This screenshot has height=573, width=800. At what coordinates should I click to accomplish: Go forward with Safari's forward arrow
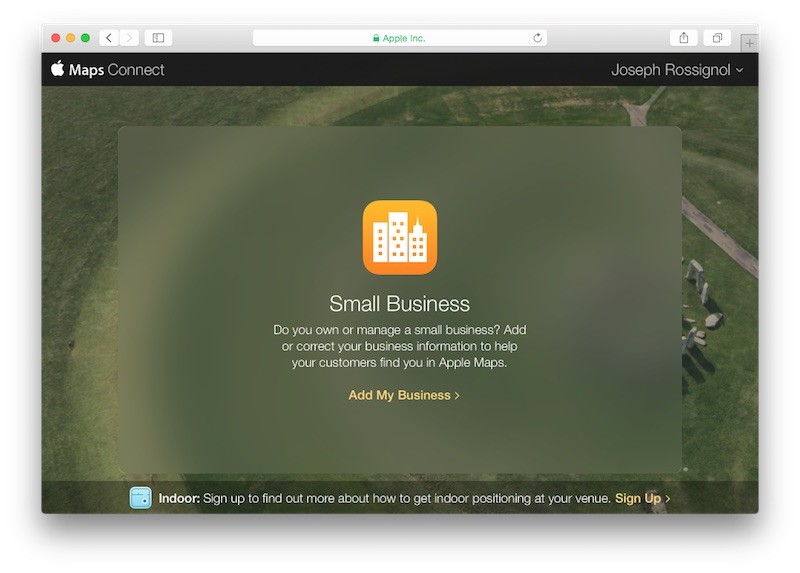[x=129, y=38]
